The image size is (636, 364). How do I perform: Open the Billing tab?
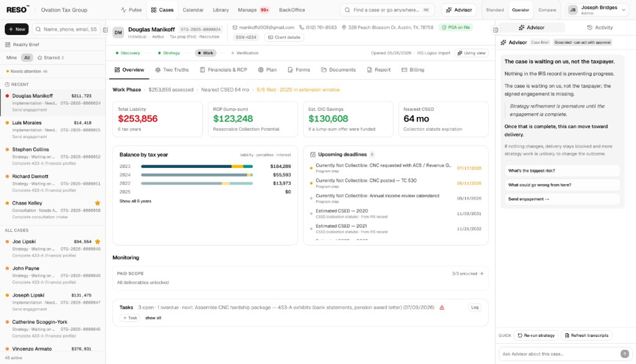click(x=413, y=70)
